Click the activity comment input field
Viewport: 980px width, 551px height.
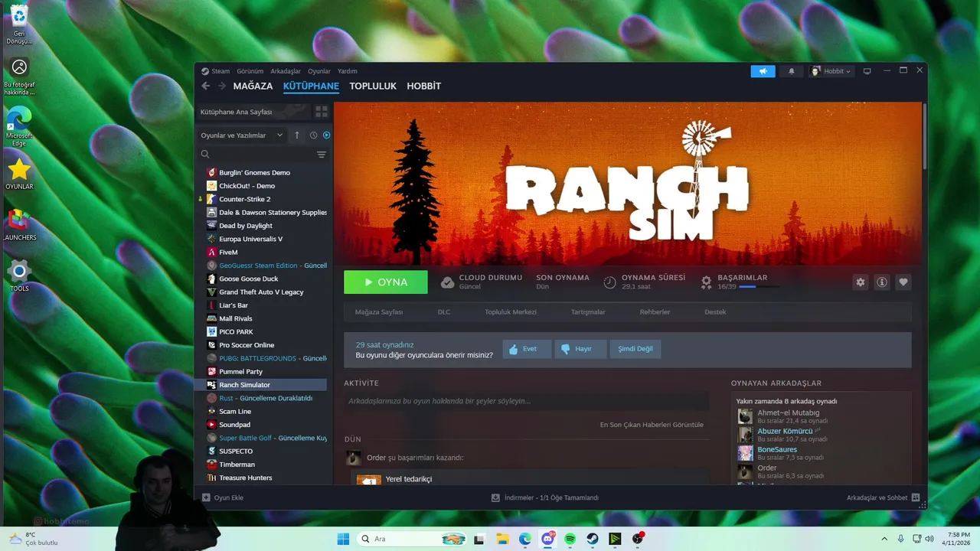click(526, 401)
